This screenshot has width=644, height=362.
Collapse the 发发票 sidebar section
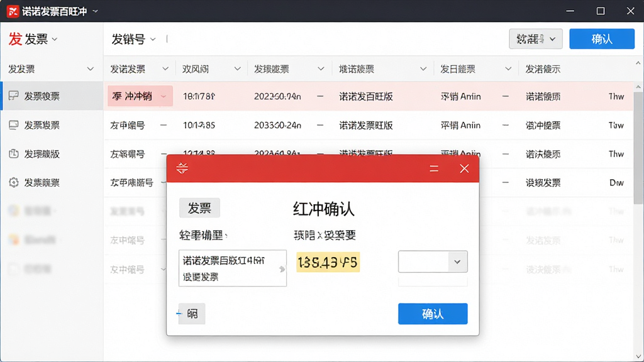[91, 69]
